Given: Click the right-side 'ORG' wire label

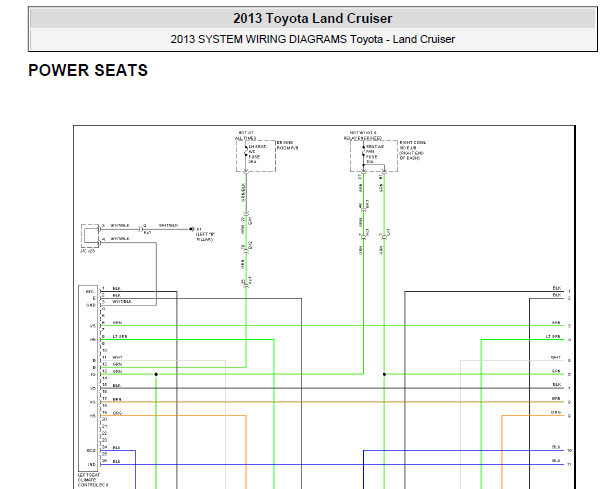Looking at the screenshot, I should pyautogui.click(x=556, y=412).
